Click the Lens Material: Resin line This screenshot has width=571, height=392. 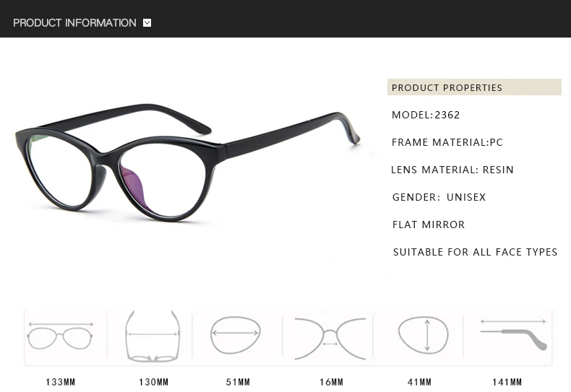452,170
